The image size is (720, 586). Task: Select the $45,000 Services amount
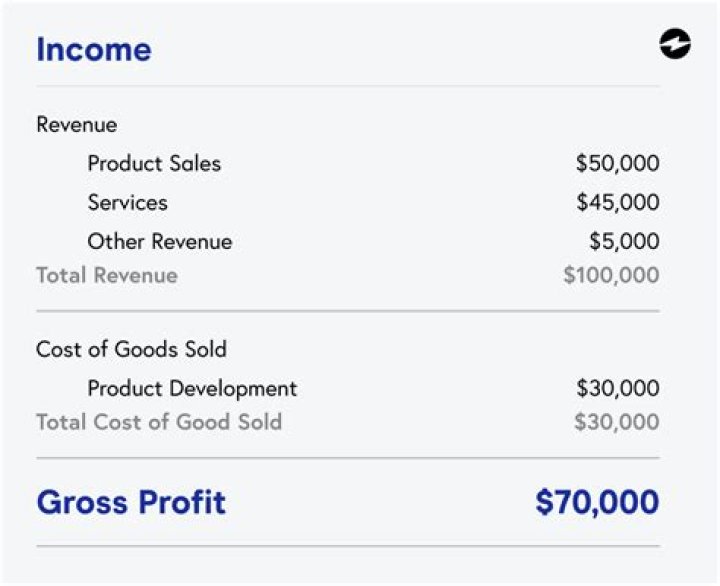(x=617, y=202)
